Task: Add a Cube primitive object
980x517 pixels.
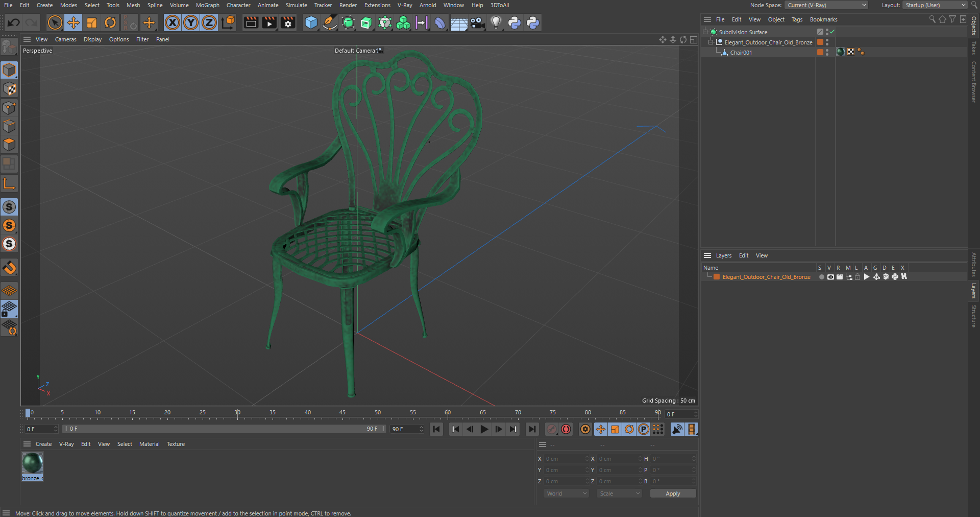Action: pyautogui.click(x=311, y=22)
